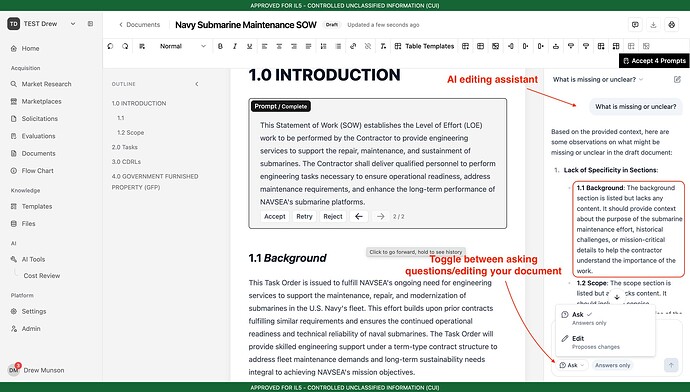Open the Ask mode dropdown
The height and width of the screenshot is (392, 690).
(572, 365)
